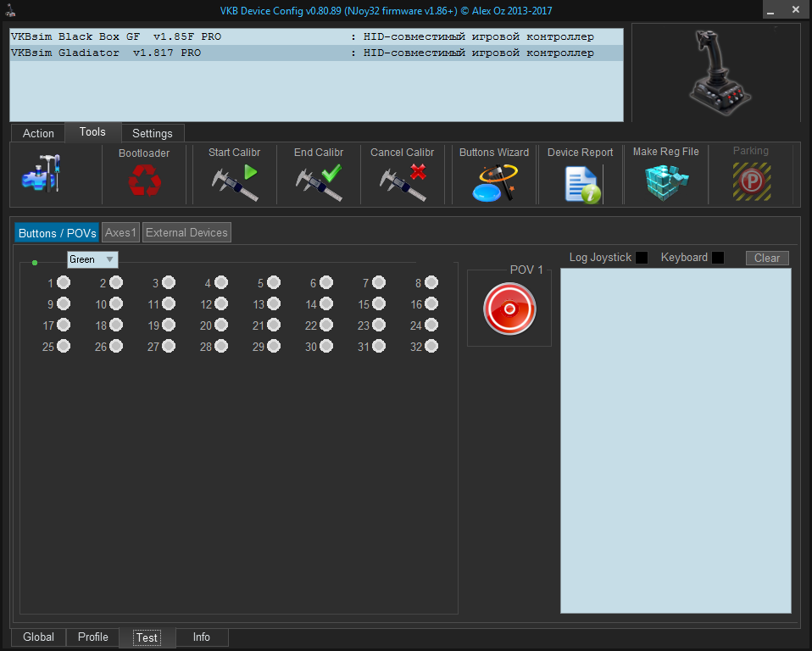Click the small green status LED
The width and height of the screenshot is (812, 651).
(x=35, y=263)
